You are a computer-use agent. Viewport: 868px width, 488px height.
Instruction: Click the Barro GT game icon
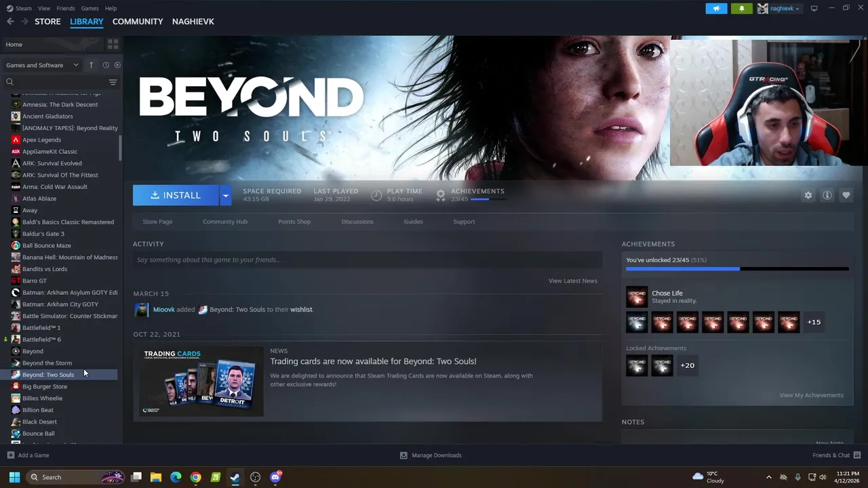[16, 281]
